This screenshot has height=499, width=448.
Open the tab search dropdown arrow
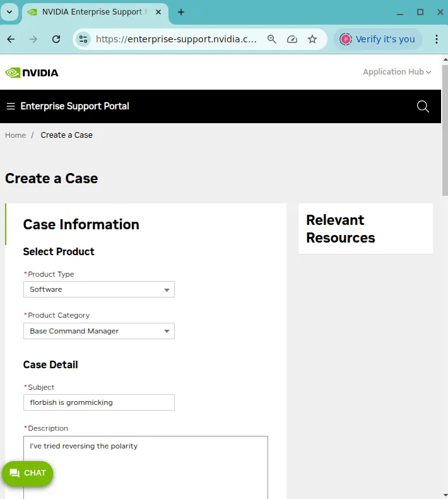click(x=9, y=12)
